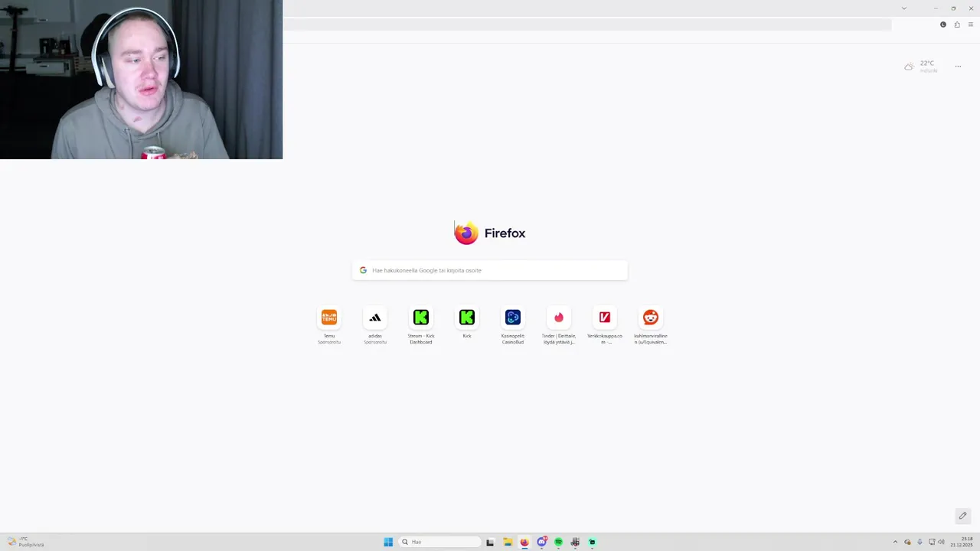The image size is (980, 551).
Task: Click the tray icon next to hidden icons chevron
Action: point(907,542)
